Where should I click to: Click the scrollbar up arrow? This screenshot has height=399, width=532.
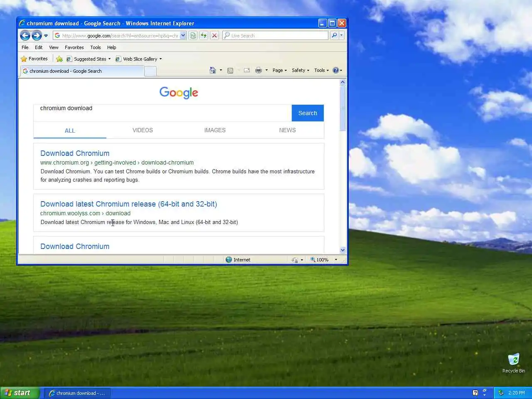343,82
